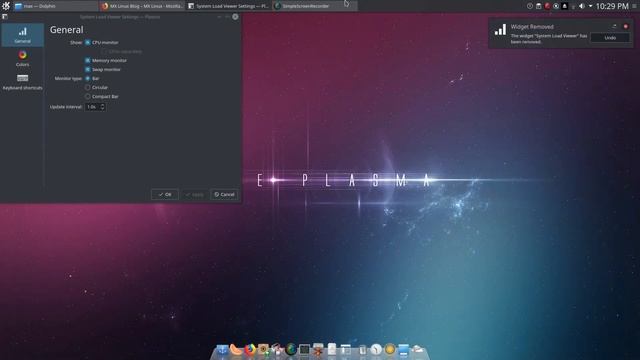
Task: Click the first circular tray icon
Action: [x=530, y=6]
